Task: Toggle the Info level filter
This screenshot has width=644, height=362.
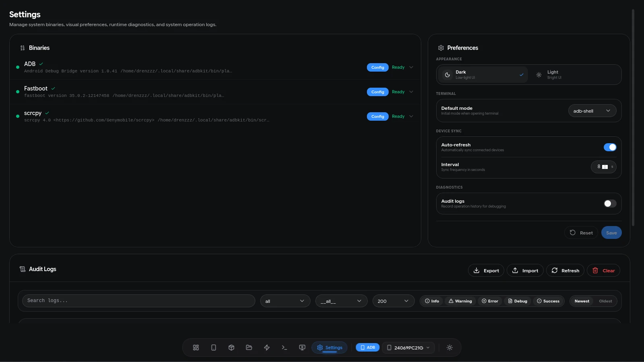Action: tap(432, 301)
